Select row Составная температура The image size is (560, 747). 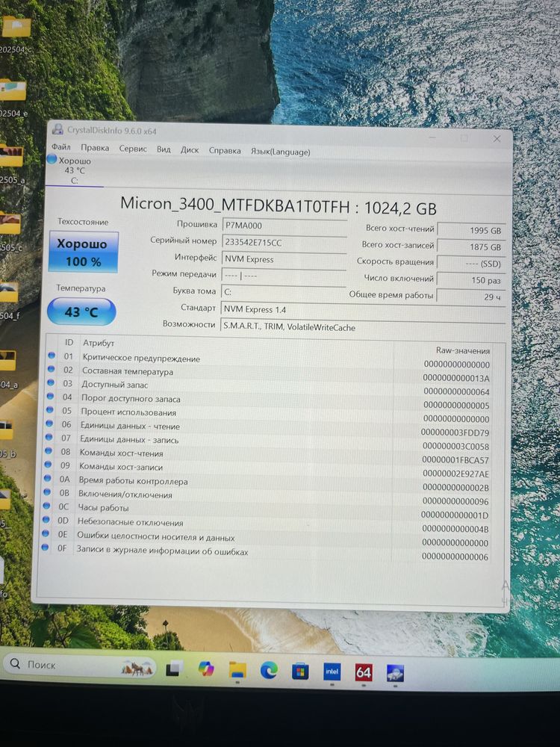click(x=269, y=374)
